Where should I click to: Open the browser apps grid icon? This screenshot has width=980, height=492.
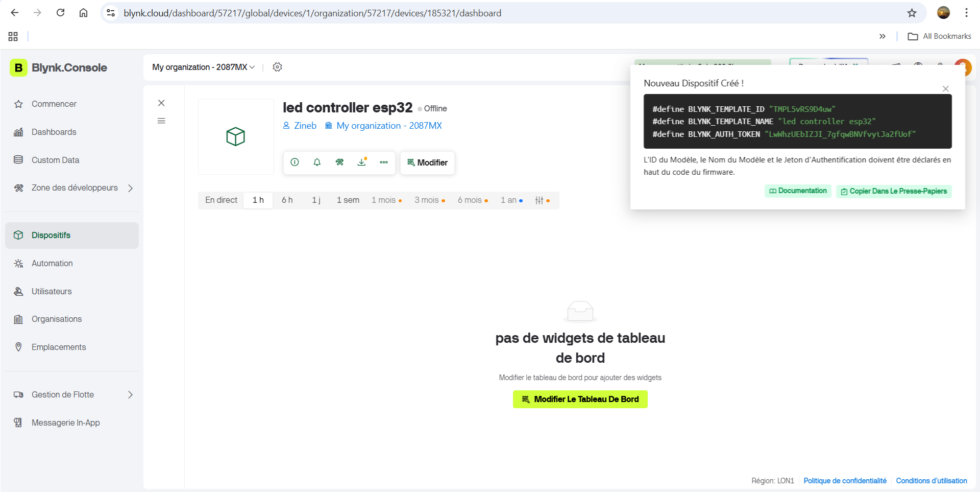tap(13, 36)
